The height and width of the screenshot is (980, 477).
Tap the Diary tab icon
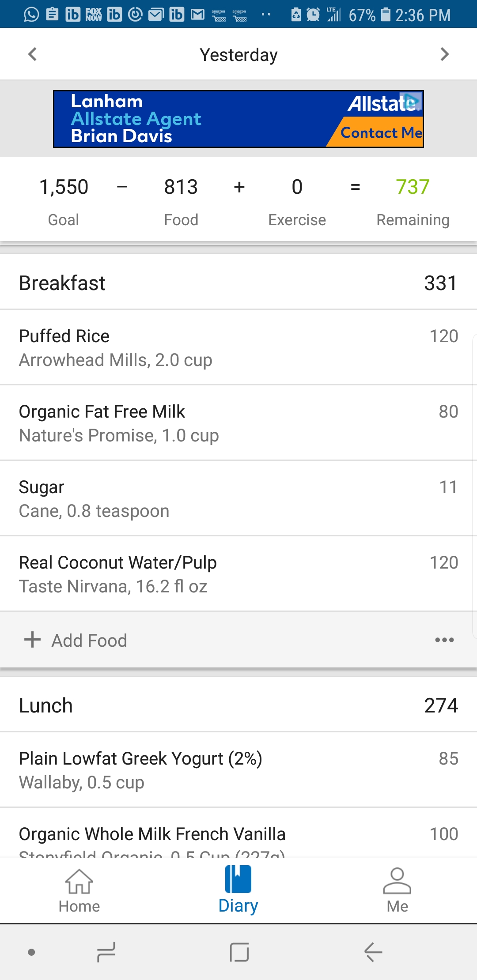point(238,879)
